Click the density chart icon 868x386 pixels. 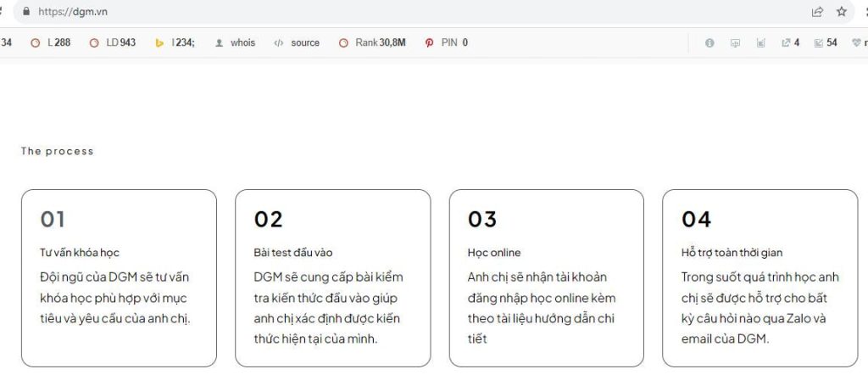coord(760,42)
